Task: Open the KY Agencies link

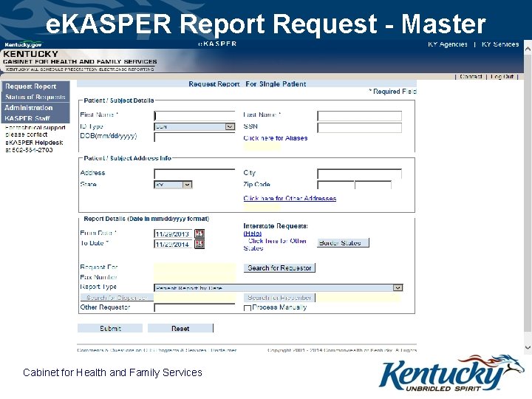Action: [448, 44]
